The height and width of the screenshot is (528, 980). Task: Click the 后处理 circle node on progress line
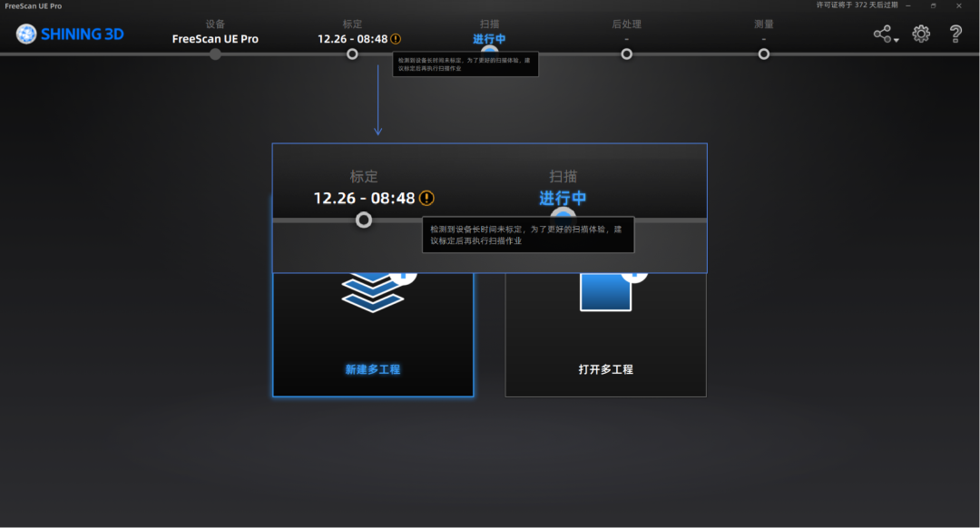point(626,54)
